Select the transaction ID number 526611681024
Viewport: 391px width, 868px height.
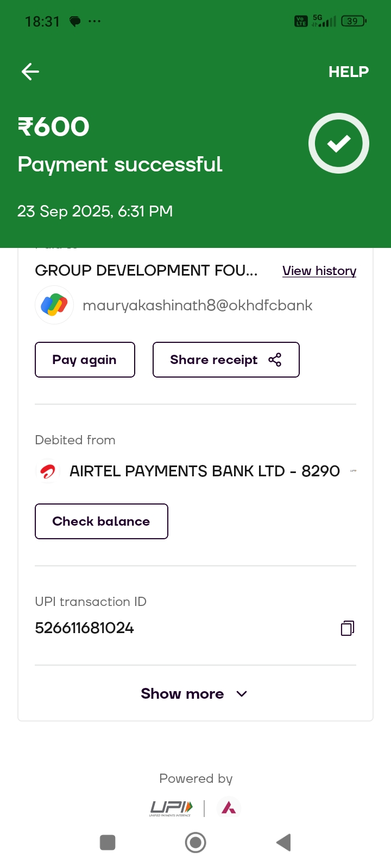[x=84, y=628]
